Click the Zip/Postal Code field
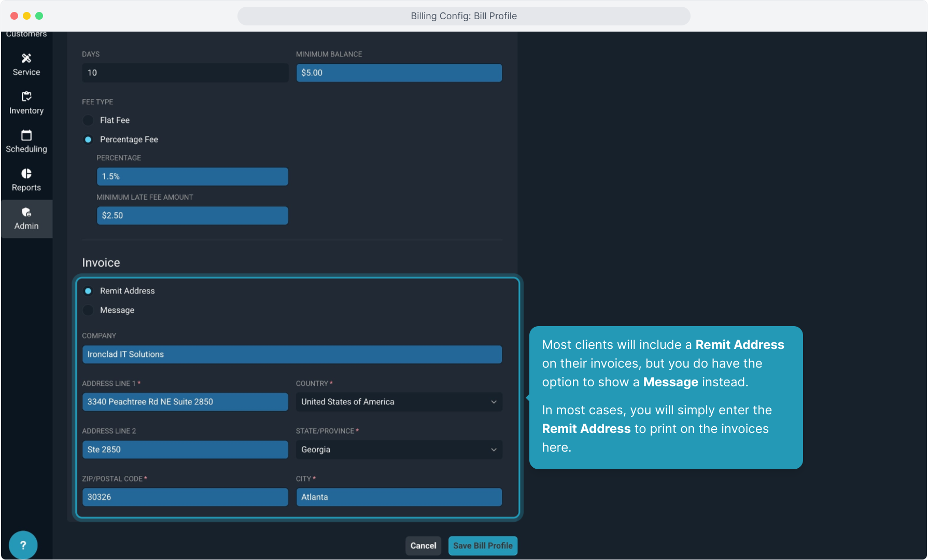The width and height of the screenshot is (928, 560). pos(185,497)
